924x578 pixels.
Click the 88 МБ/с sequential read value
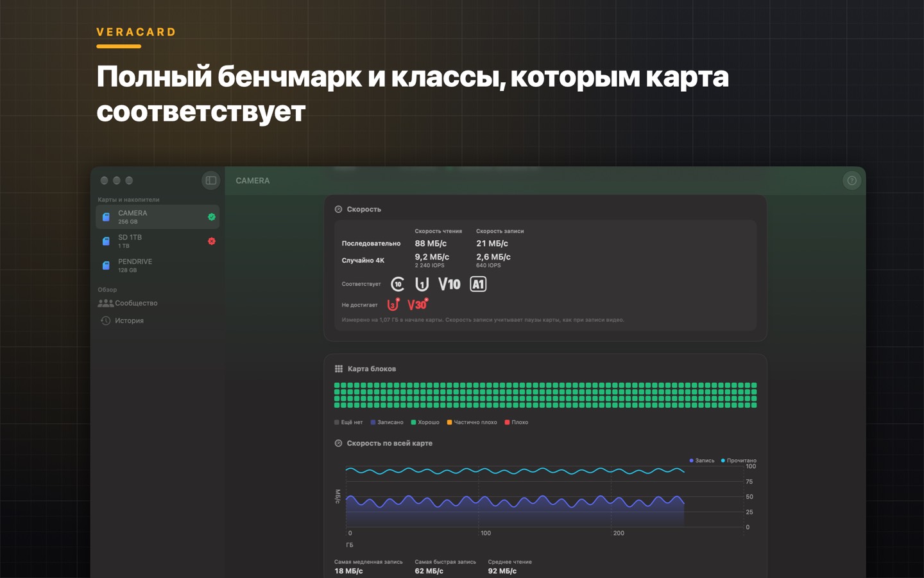(431, 243)
